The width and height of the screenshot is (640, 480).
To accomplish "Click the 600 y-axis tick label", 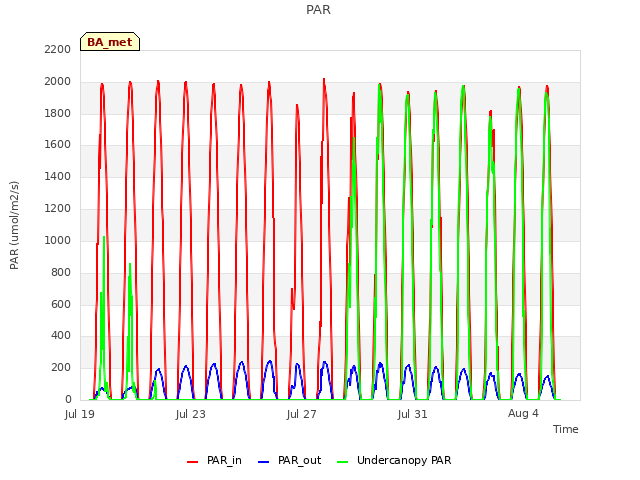I will (x=61, y=304).
